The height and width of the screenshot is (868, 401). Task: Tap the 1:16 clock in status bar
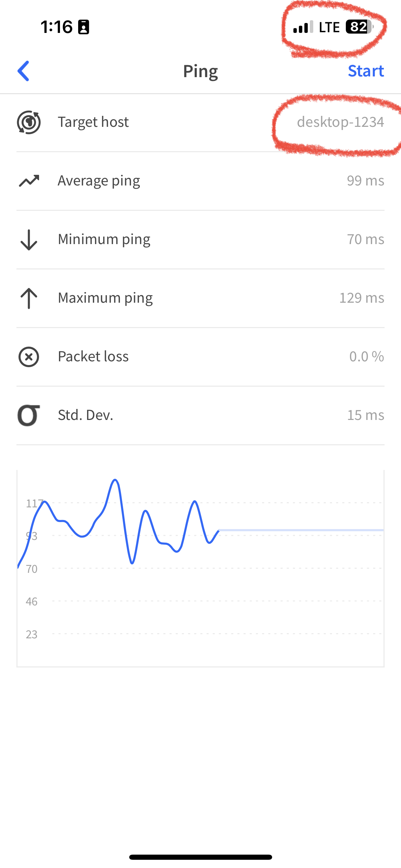coord(57,27)
